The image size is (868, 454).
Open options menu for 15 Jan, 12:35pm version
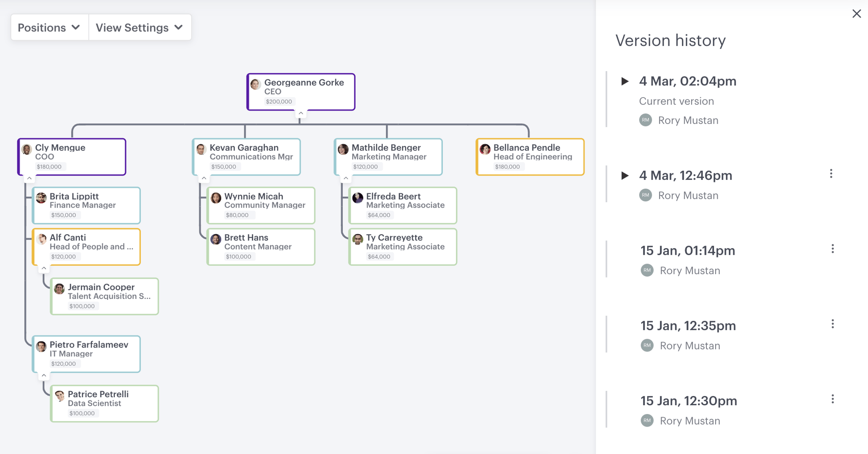pos(832,324)
